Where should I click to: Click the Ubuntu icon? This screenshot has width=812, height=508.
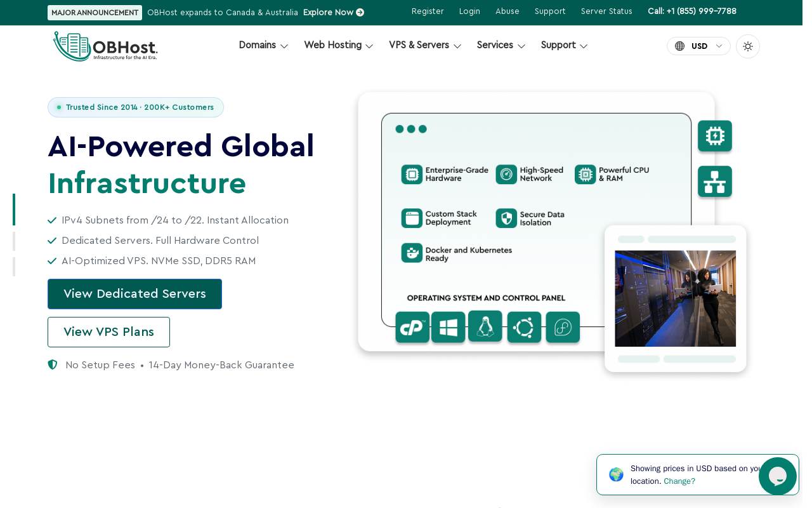524,327
